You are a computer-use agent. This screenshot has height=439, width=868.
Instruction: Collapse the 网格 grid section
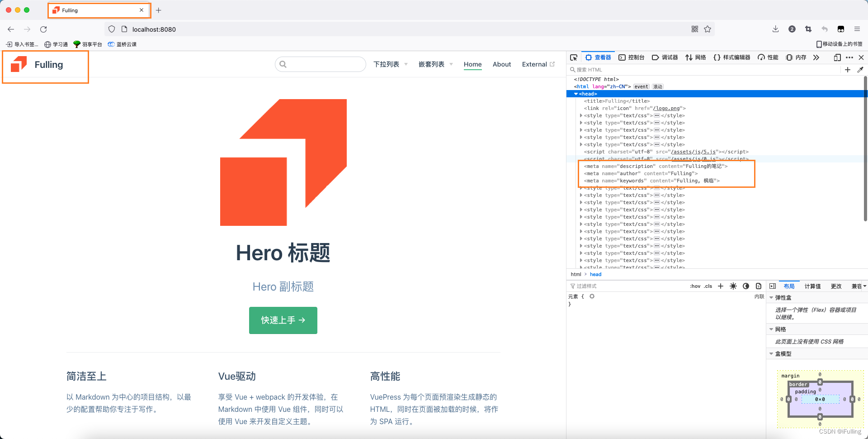coord(771,329)
